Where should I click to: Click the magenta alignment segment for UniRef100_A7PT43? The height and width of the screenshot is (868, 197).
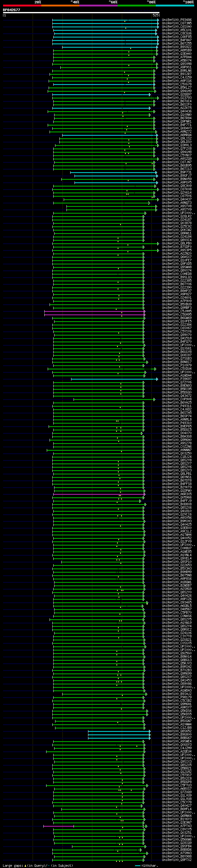coord(58,826)
